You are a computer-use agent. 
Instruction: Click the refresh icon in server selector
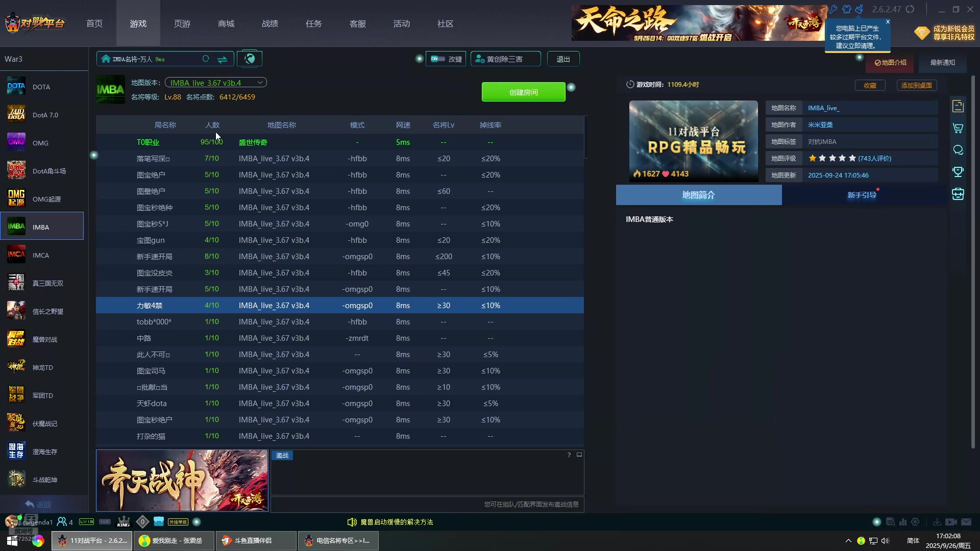tap(206, 59)
